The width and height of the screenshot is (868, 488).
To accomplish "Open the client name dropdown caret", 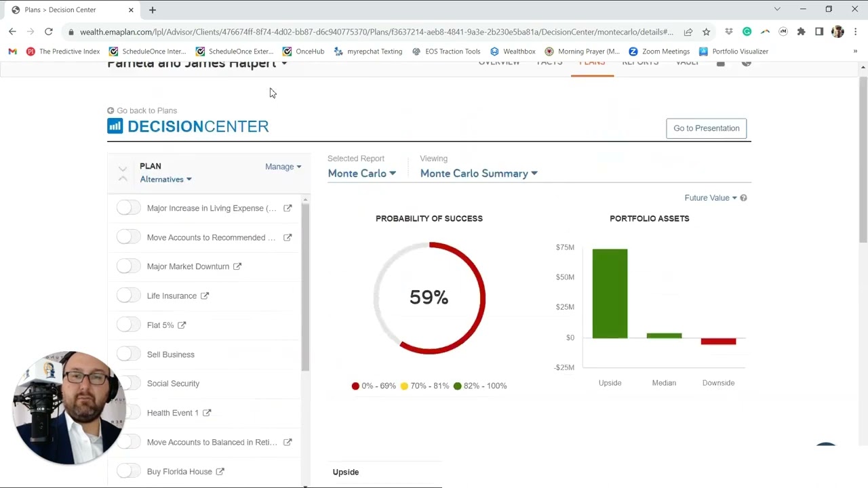I will pyautogui.click(x=284, y=64).
